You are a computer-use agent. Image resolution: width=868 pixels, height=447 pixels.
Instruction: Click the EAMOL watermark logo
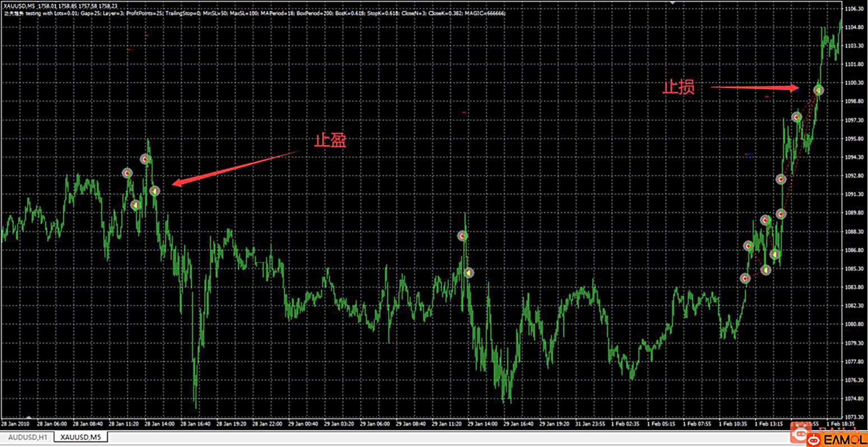point(837,439)
